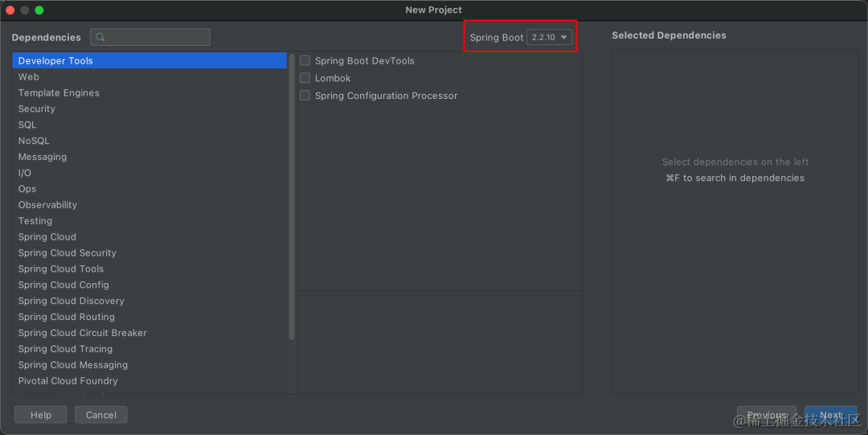This screenshot has width=868, height=435.
Task: Select the Web category
Action: coord(149,76)
